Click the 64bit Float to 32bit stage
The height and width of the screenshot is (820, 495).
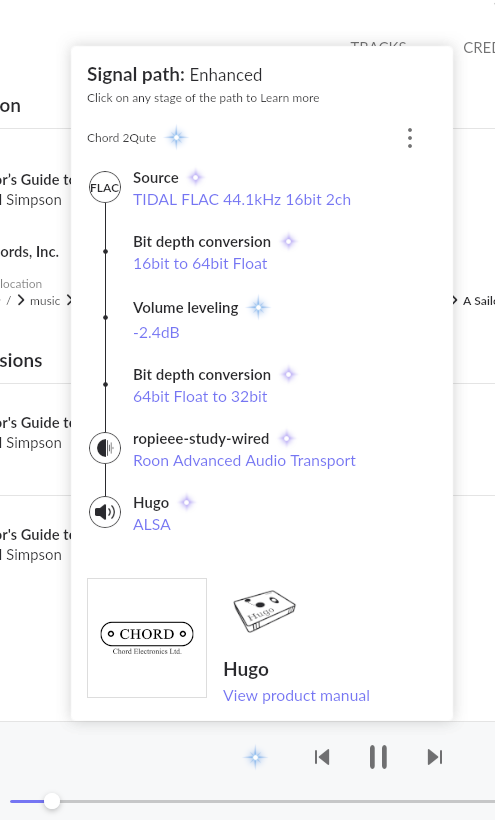pyautogui.click(x=200, y=396)
